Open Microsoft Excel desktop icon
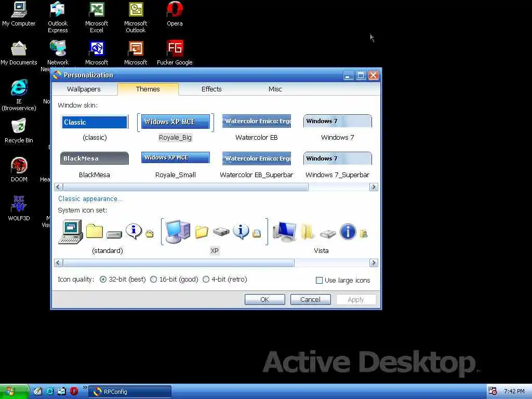532x399 pixels. pos(97,17)
